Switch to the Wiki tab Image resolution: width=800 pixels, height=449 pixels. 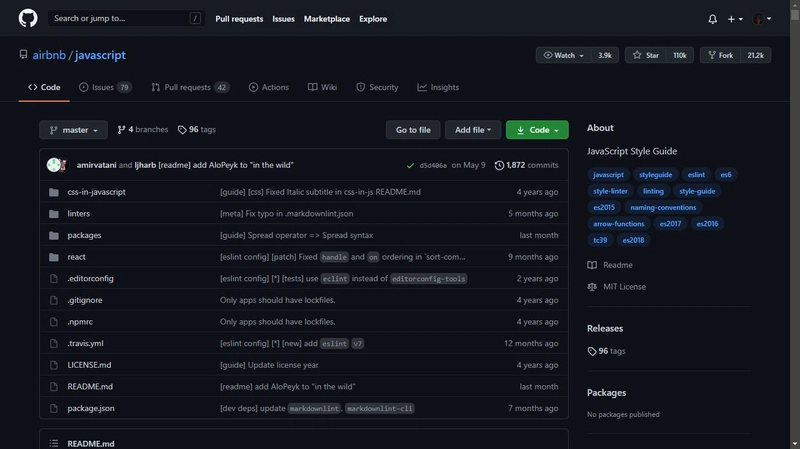[x=322, y=87]
